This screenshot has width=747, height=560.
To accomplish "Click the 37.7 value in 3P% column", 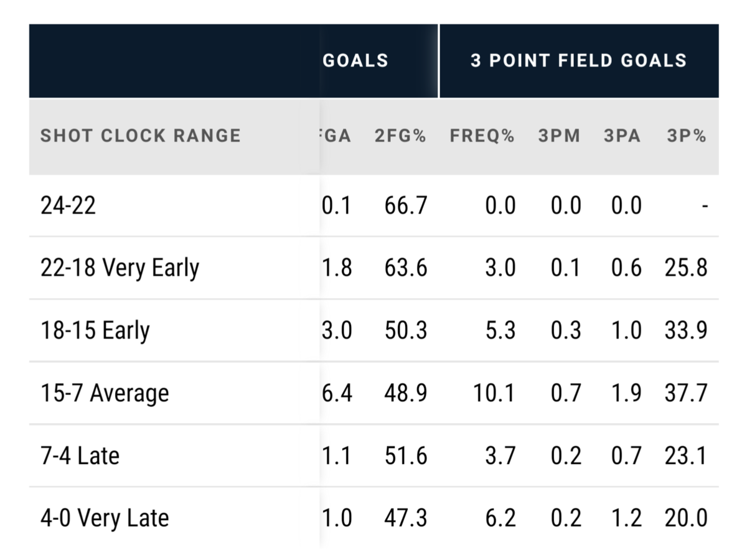I will tap(686, 393).
